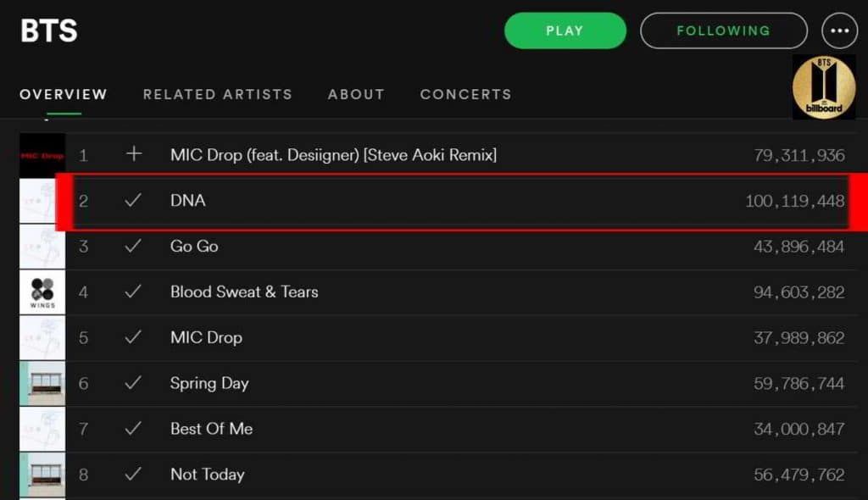The image size is (868, 500).
Task: Click the checkmark icon for Not Today
Action: [x=133, y=475]
